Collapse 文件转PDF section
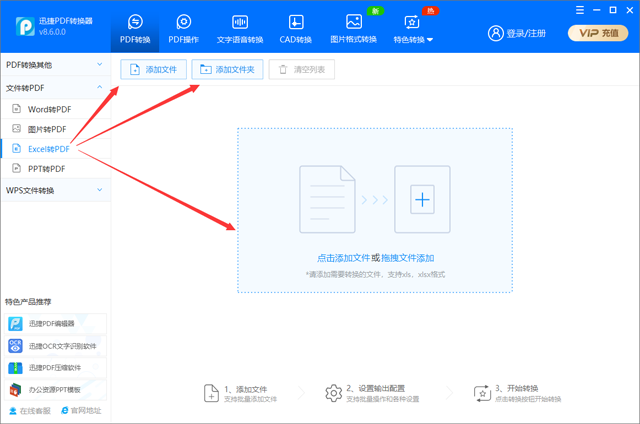This screenshot has height=424, width=640. point(56,88)
